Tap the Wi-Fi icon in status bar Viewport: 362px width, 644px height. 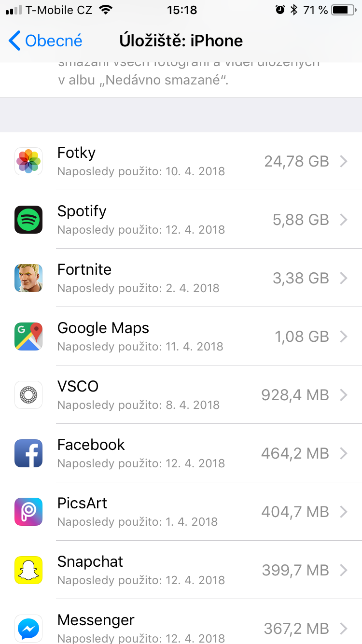(x=105, y=10)
